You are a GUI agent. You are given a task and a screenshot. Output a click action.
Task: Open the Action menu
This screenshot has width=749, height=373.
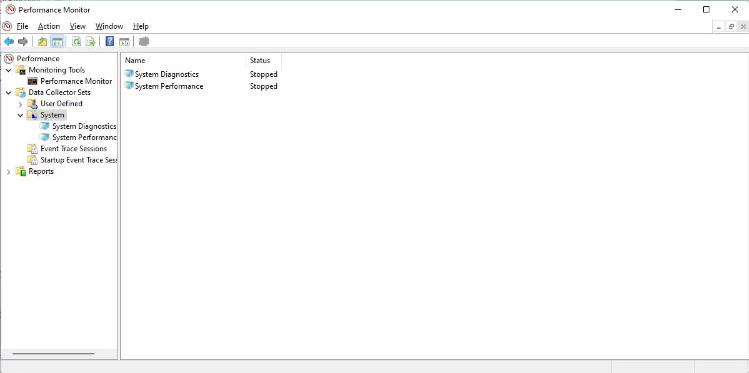[x=49, y=26]
